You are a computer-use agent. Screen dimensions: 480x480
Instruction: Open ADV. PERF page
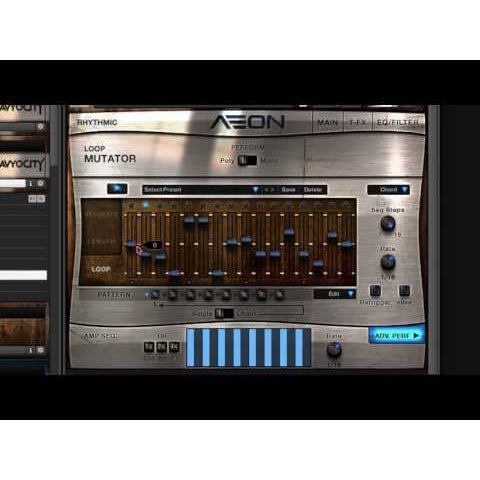click(x=397, y=335)
